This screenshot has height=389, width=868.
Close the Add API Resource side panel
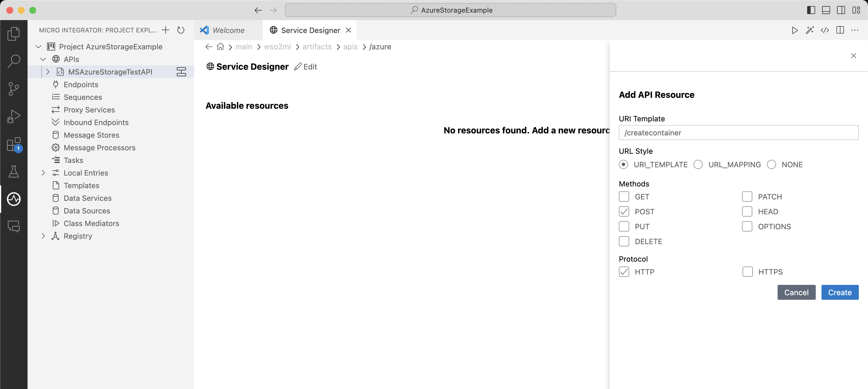853,56
